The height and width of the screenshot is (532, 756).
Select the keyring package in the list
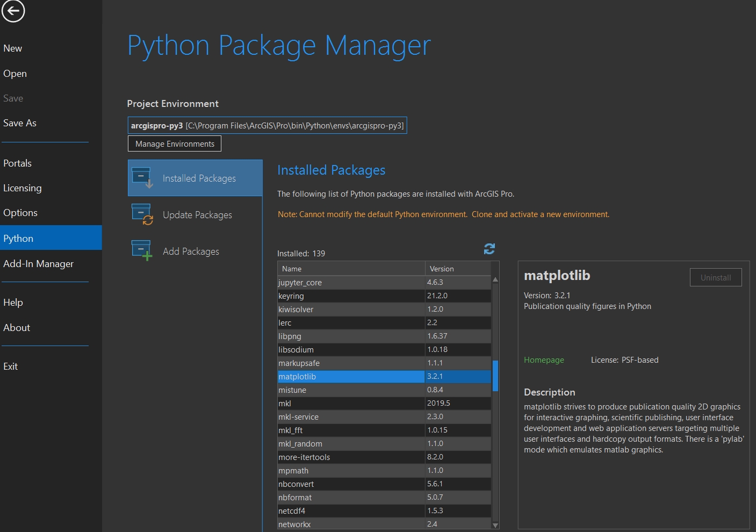(349, 296)
